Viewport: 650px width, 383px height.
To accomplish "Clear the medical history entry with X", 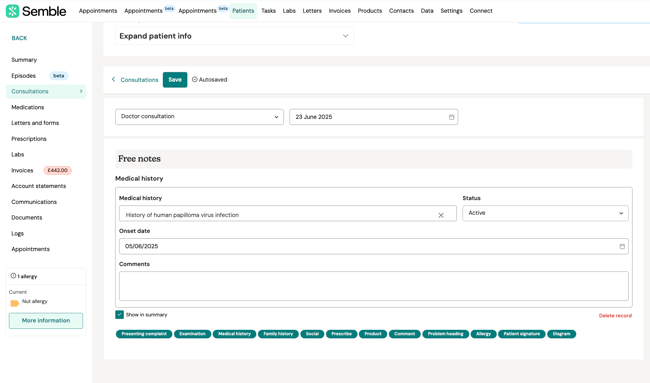I will click(x=441, y=215).
